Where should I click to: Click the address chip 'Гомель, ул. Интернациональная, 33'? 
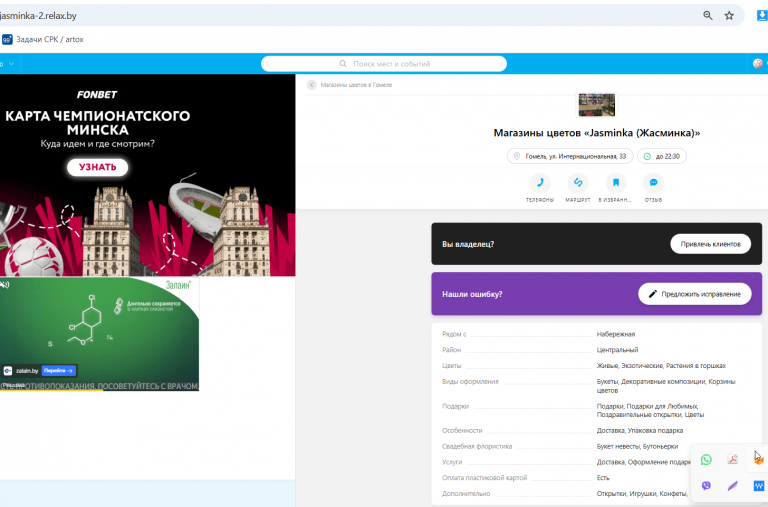coord(570,156)
